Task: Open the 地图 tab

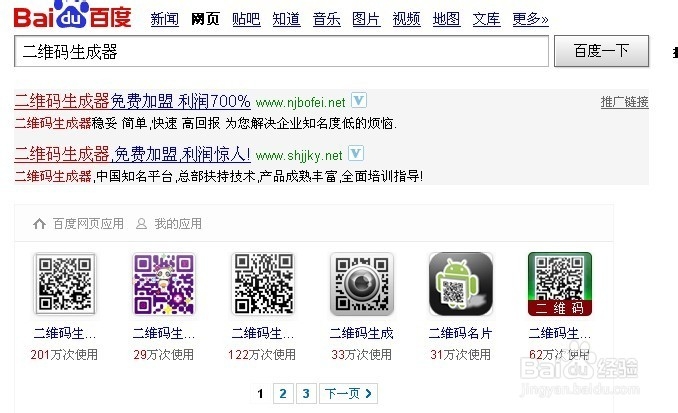Action: [446, 19]
